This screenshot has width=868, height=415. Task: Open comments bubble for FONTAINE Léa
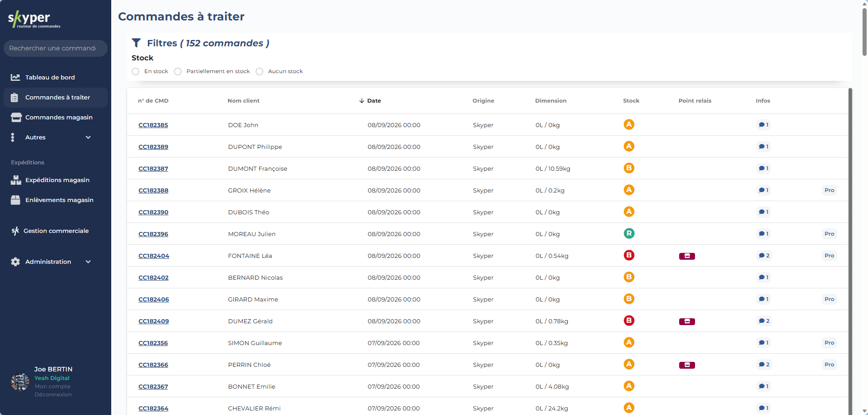pyautogui.click(x=764, y=256)
